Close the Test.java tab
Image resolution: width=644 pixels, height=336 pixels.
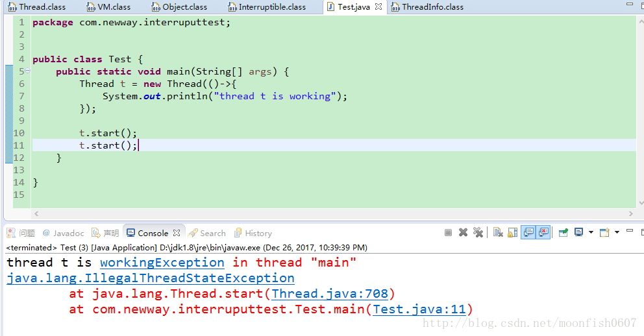tap(378, 6)
